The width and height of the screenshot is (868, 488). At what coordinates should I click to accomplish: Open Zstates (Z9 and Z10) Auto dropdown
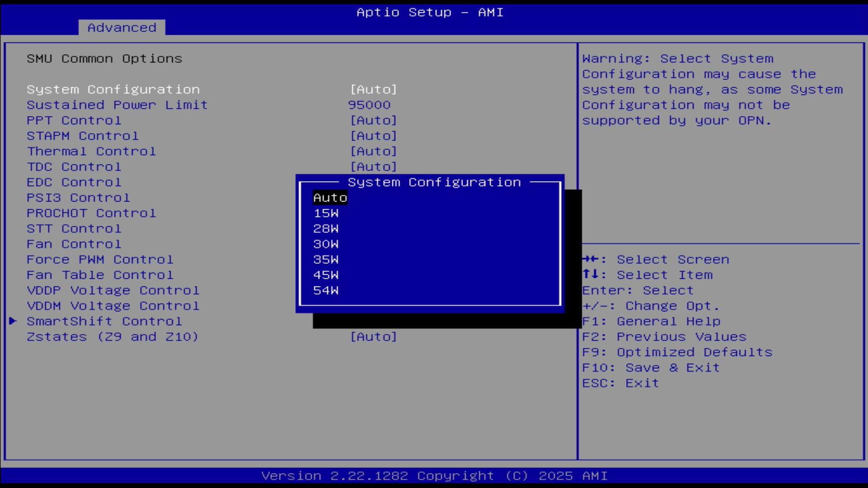[373, 337]
